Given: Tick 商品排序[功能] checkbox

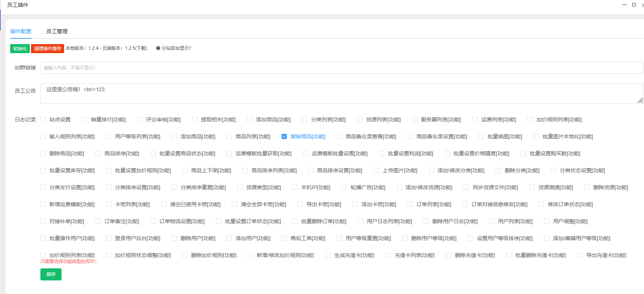Looking at the screenshot, I should pyautogui.click(x=98, y=153).
